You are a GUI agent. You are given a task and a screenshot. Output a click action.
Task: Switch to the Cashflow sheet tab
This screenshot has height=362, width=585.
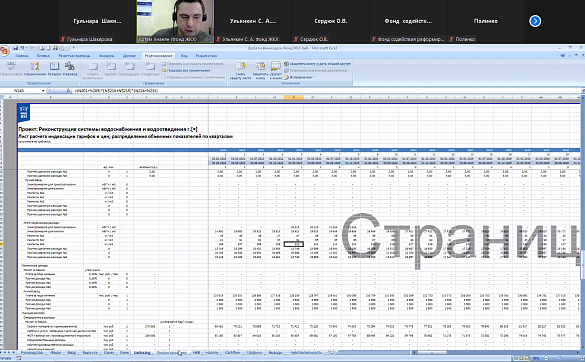point(232,352)
